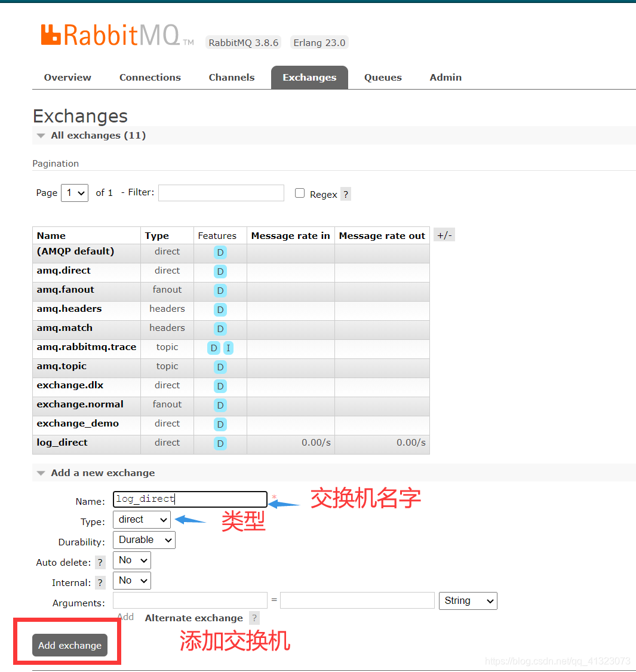Select the Exchanges tab
Viewport: 636px width, 672px height.
[309, 78]
